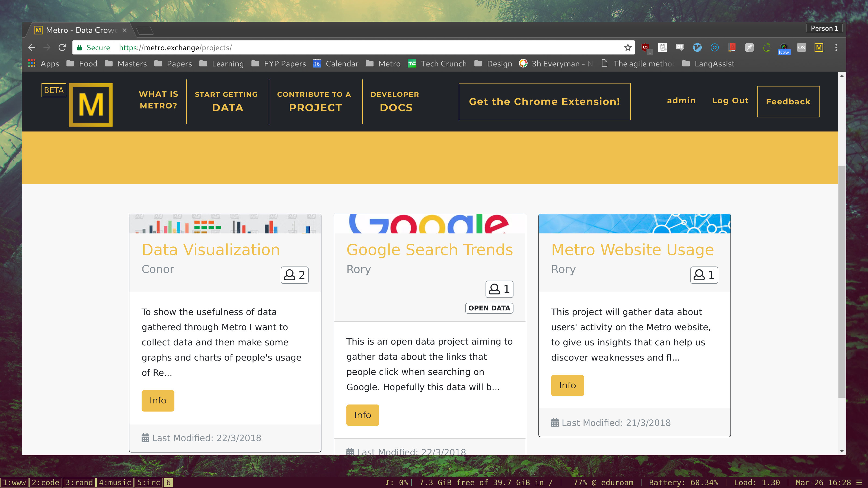This screenshot has height=488, width=868.
Task: Open the Apps grid in bookmarks bar
Action: pyautogui.click(x=43, y=64)
